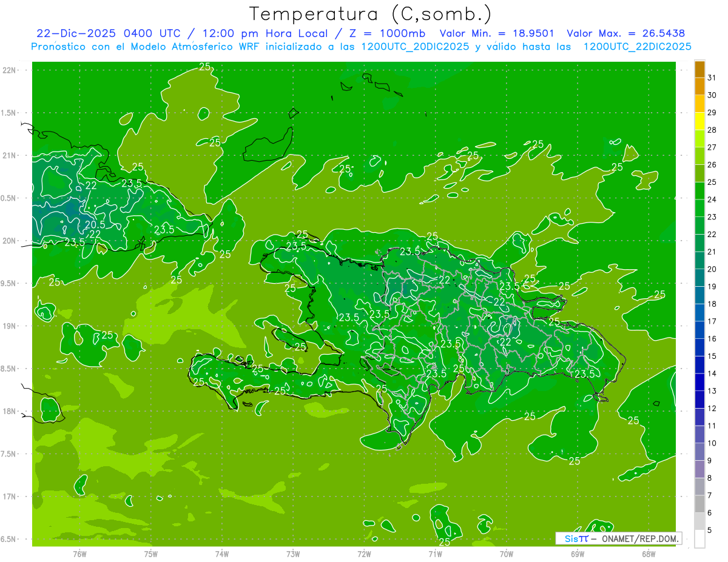Screen dimensions: 728x562
Task: Click the "68W" longitude axis label
Action: point(649,554)
